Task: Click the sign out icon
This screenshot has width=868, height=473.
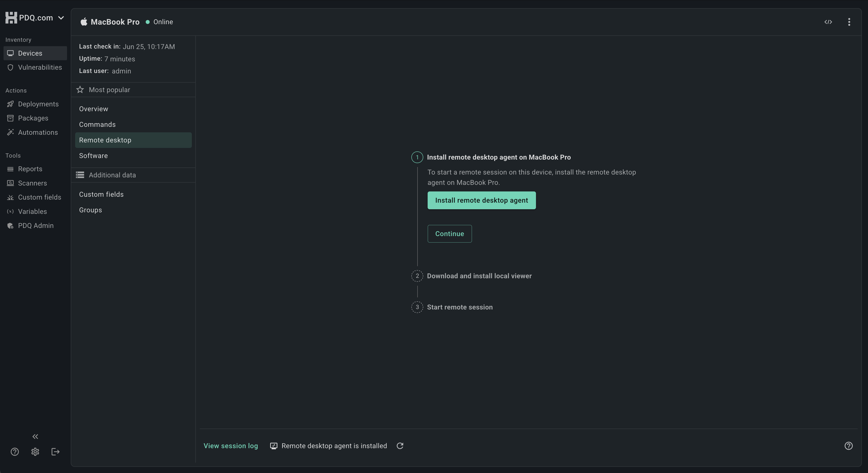Action: click(56, 452)
